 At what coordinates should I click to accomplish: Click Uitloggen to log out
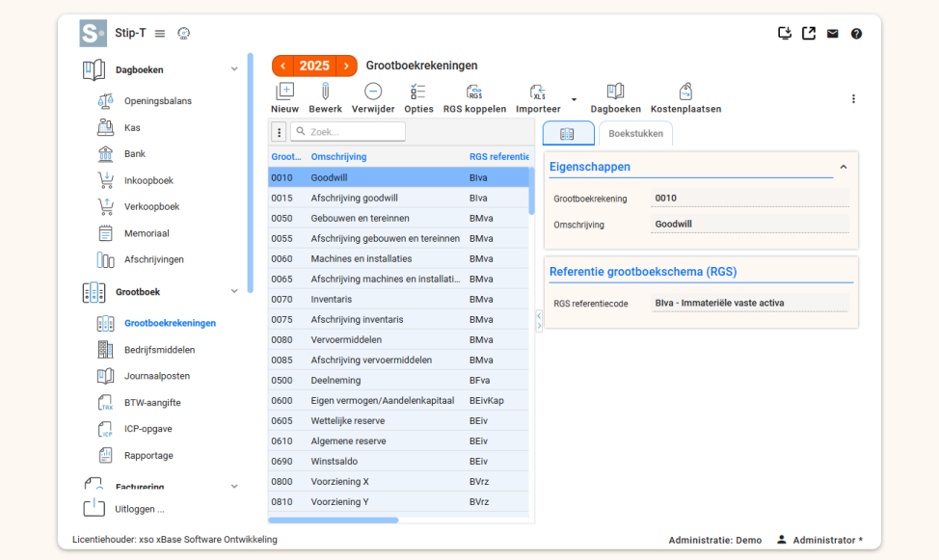click(x=123, y=509)
